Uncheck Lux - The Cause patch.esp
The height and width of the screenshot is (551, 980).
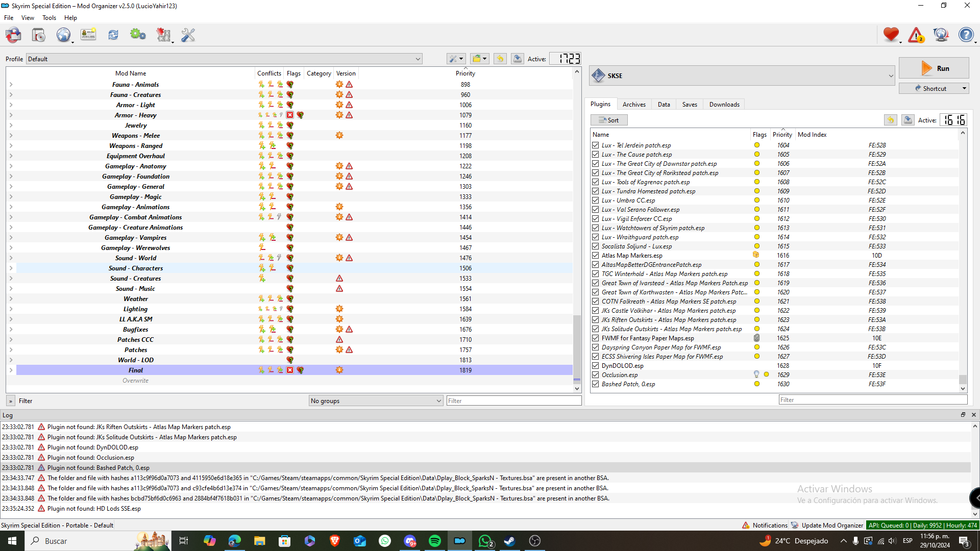coord(595,155)
